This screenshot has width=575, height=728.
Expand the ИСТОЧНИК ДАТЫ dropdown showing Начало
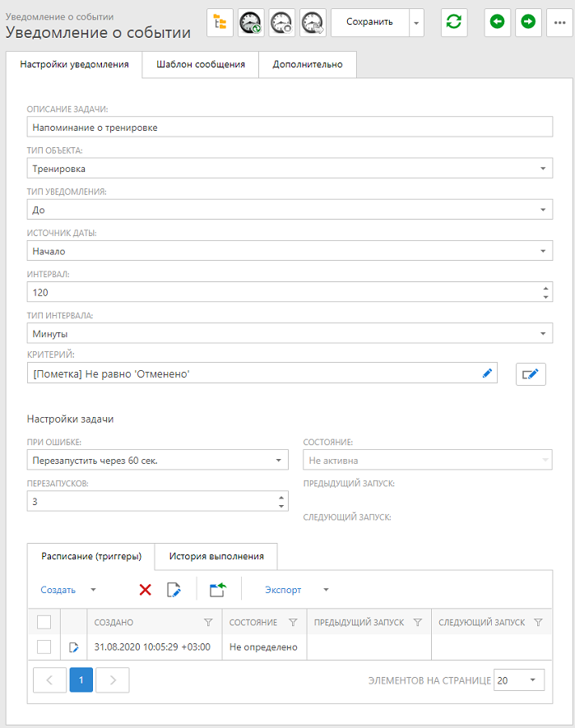tap(542, 251)
